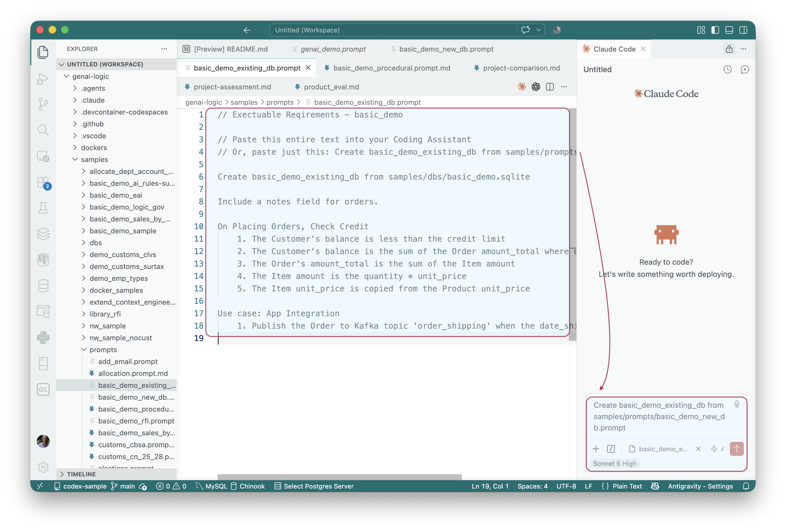Click the Untitled (Workspace) command center box

pyautogui.click(x=393, y=30)
